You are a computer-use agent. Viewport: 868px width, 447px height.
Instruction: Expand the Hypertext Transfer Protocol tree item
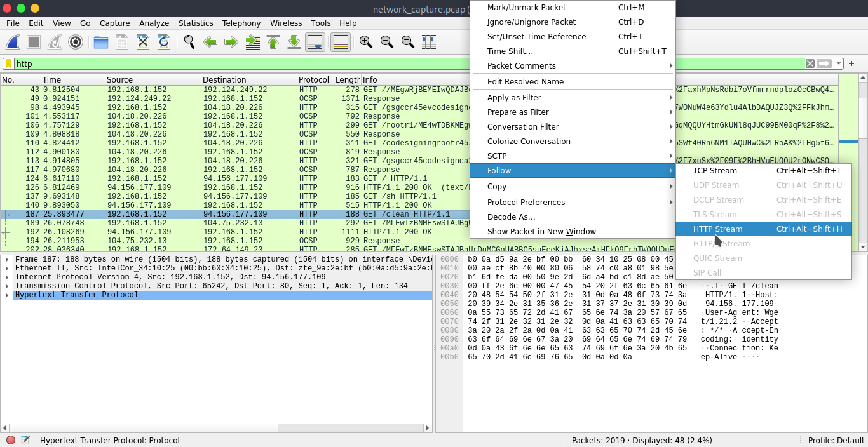[x=7, y=295]
